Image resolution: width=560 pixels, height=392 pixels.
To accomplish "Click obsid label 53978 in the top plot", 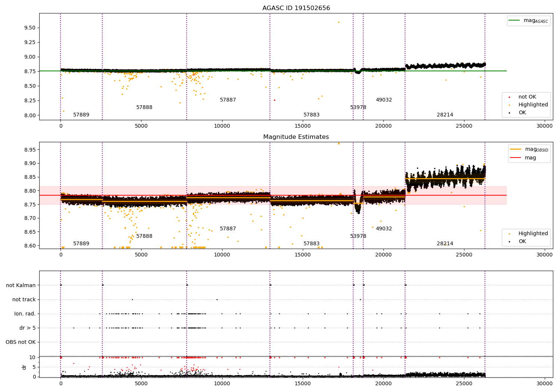I will (x=358, y=108).
